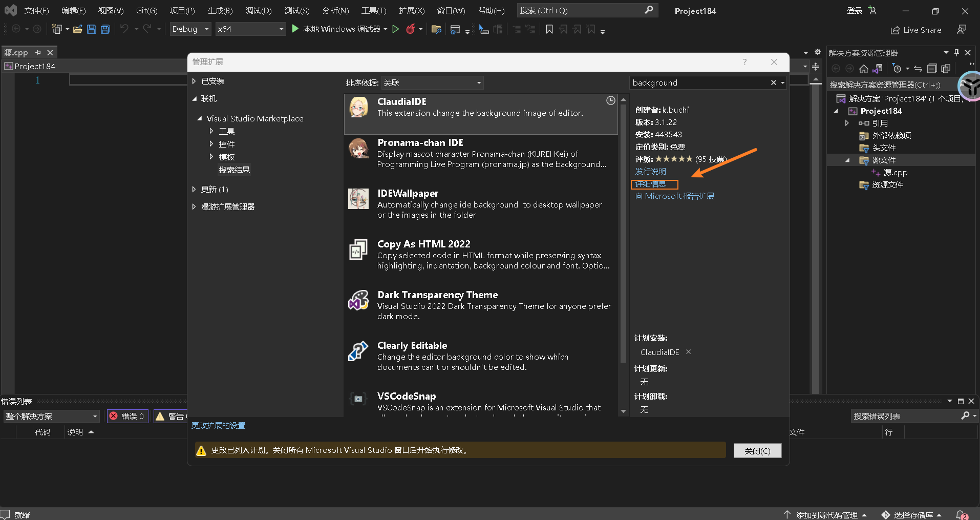Click the Save icon in the toolbar
980x520 pixels.
pos(92,29)
